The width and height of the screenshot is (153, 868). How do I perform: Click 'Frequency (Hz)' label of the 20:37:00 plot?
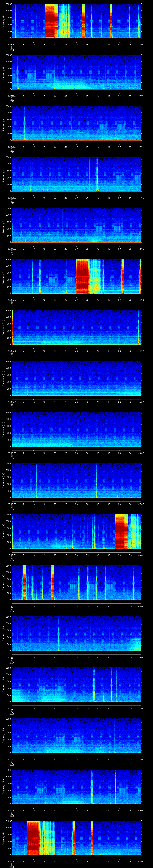(3, 21)
